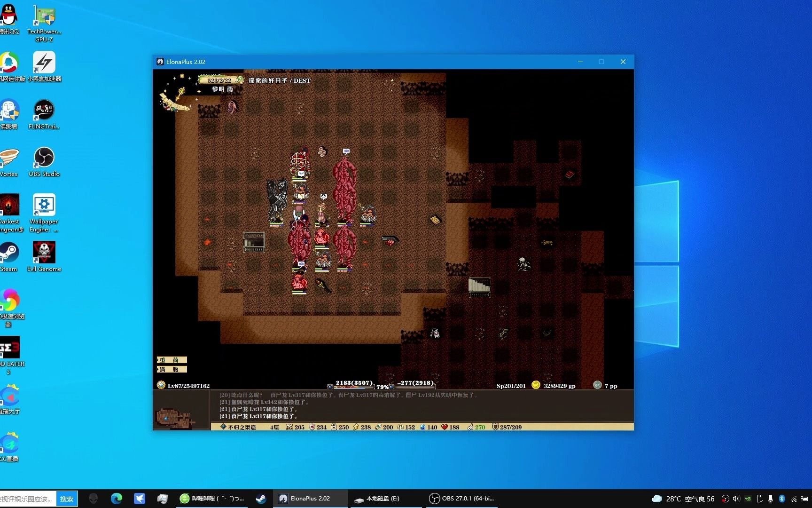
Task: Click the shield stat icon beside 287/209
Action: tap(495, 427)
